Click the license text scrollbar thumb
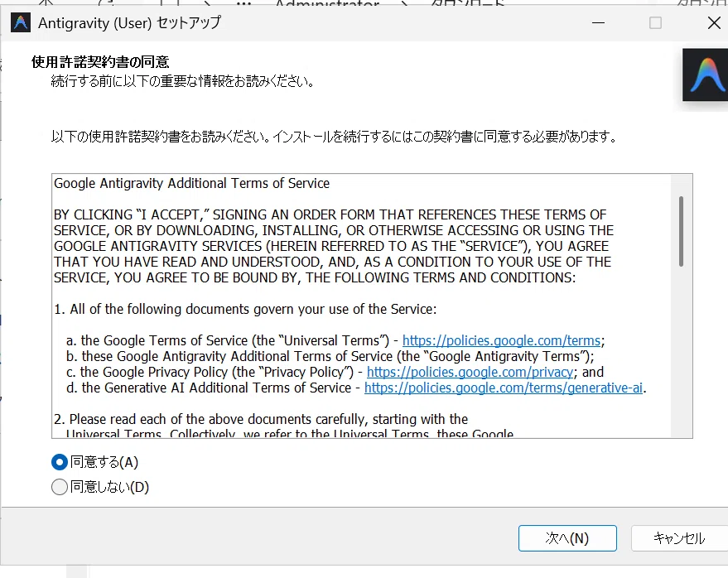The width and height of the screenshot is (728, 578). (681, 231)
